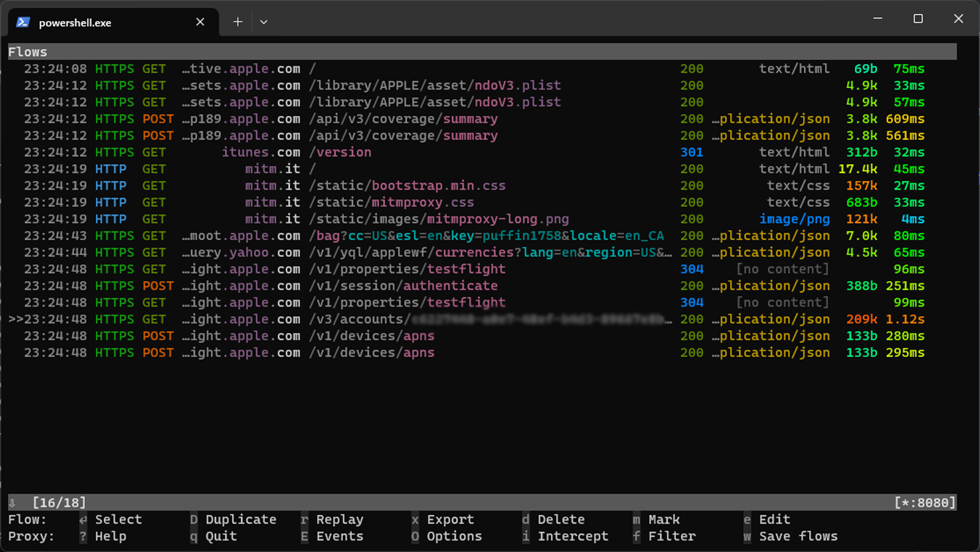
Task: Click the Help shortcut label
Action: pyautogui.click(x=111, y=536)
